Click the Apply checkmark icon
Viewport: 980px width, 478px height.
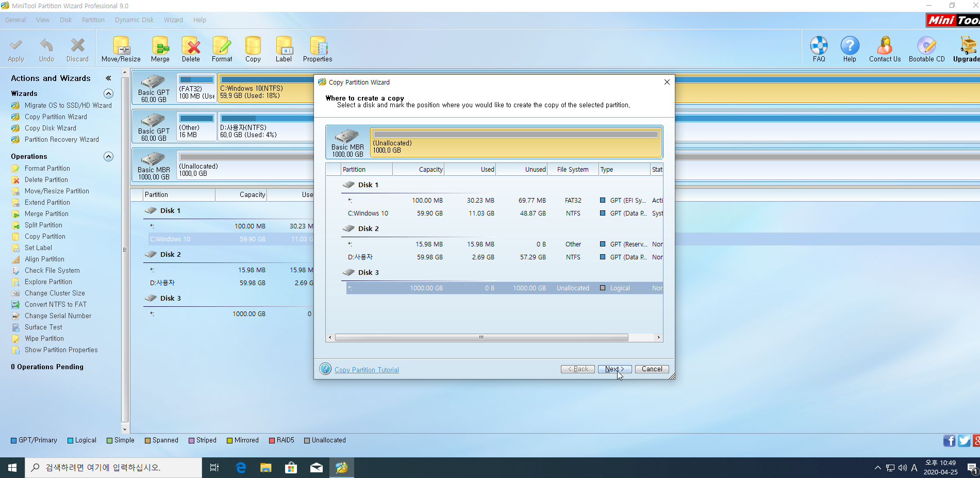tap(16, 45)
